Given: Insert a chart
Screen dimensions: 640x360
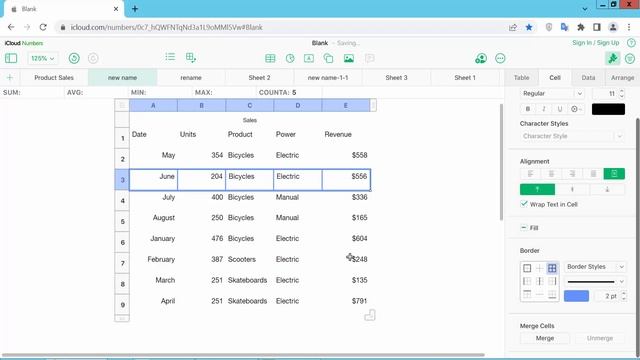Looking at the screenshot, I should point(290,58).
